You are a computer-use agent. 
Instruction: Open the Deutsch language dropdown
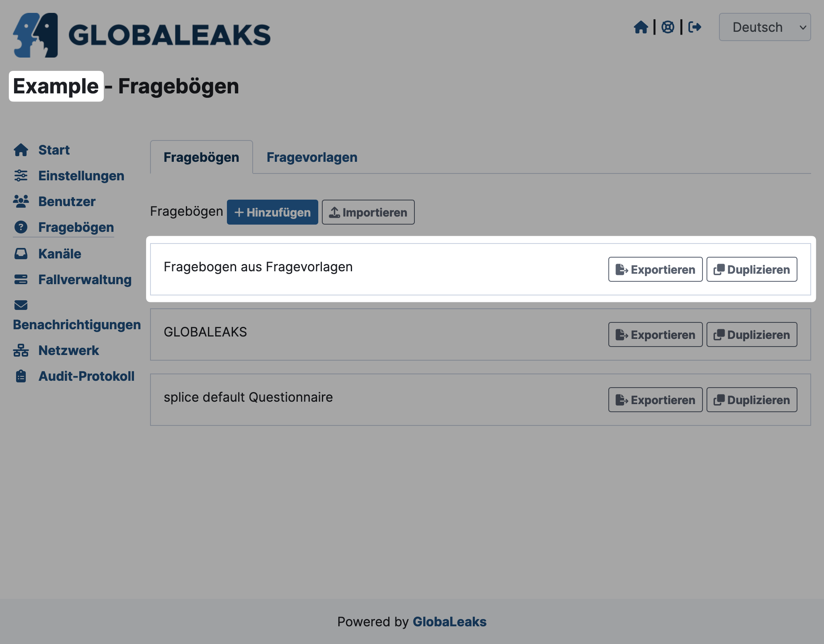[x=765, y=27]
